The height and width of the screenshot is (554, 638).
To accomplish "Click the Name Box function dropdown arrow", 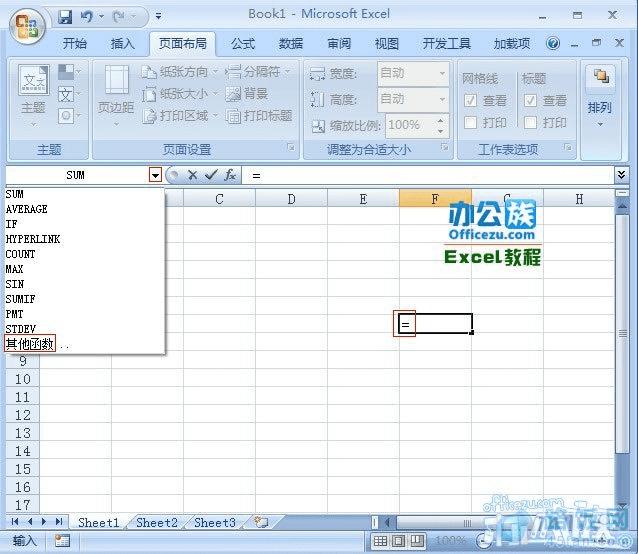I will 155,175.
